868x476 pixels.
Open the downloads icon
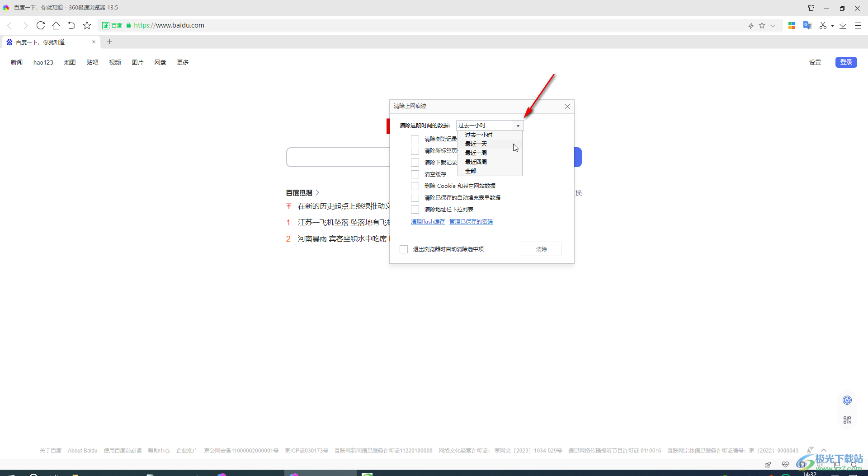(843, 26)
